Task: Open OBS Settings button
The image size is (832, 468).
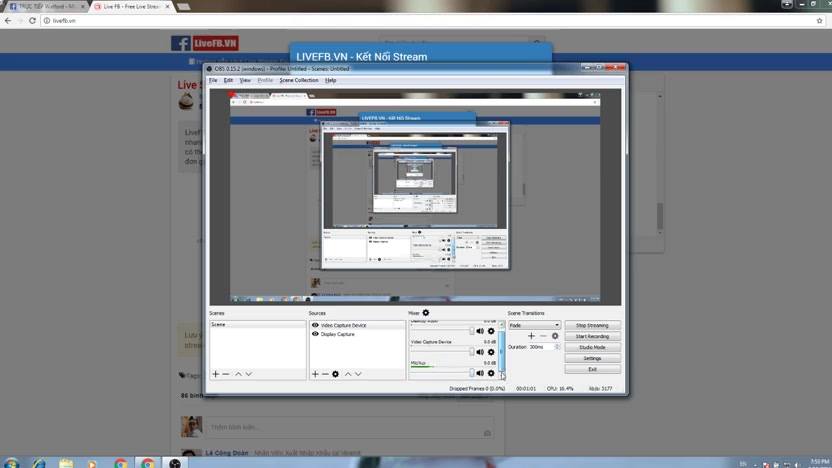Action: pos(592,359)
